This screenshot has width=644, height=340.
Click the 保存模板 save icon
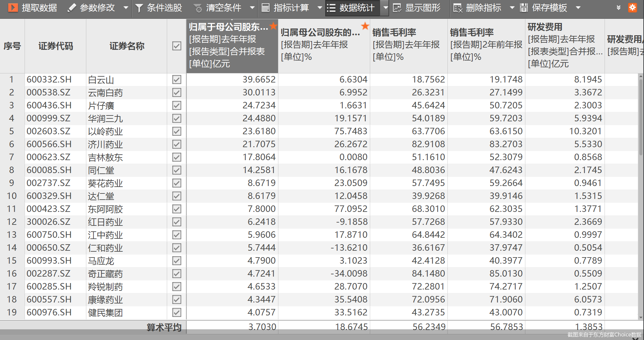(x=524, y=8)
